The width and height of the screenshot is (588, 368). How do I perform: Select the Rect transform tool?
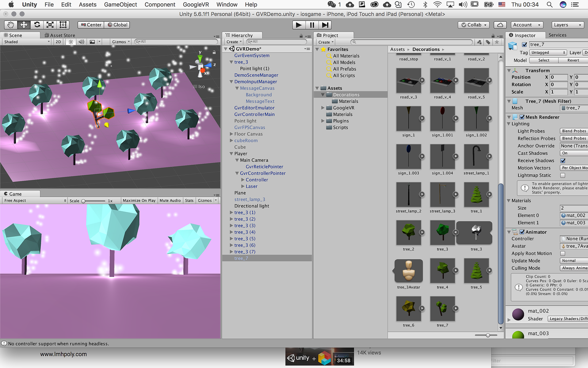click(63, 25)
